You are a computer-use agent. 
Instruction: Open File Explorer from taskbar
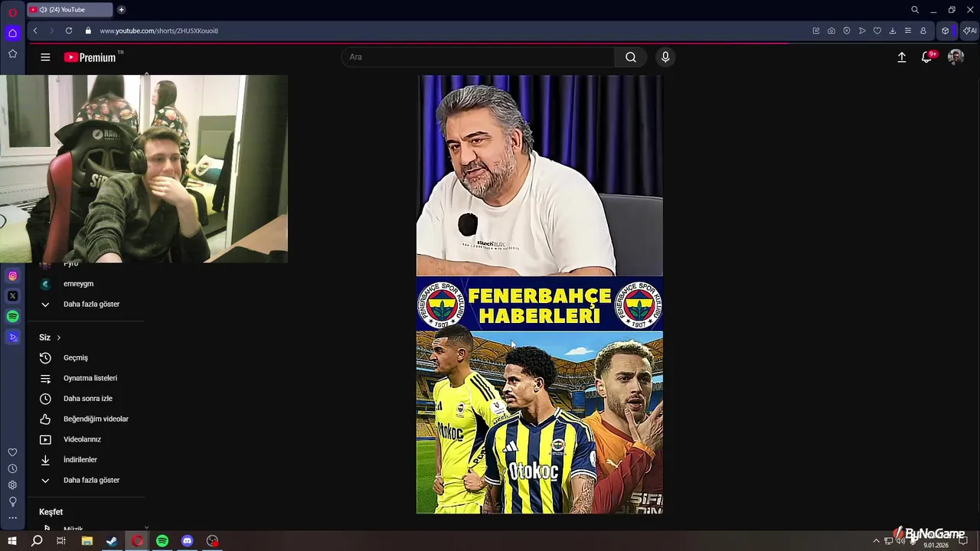[87, 541]
